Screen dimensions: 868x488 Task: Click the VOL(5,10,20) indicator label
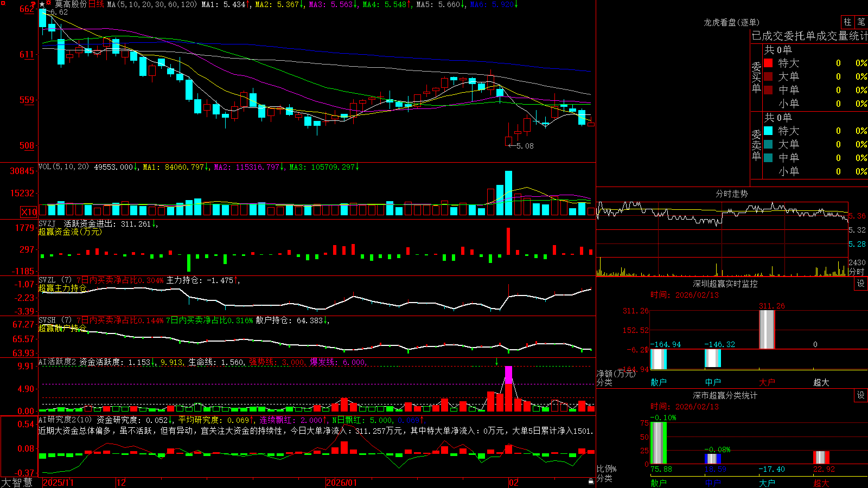tap(63, 167)
